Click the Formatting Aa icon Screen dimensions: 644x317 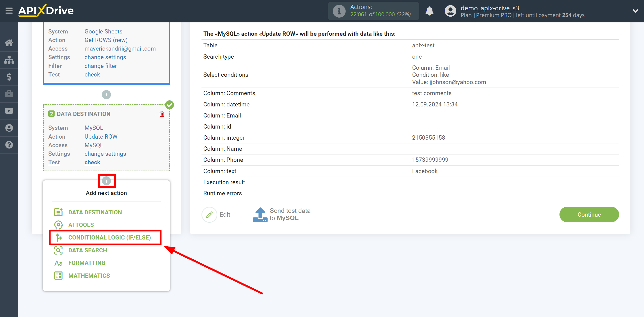[58, 263]
